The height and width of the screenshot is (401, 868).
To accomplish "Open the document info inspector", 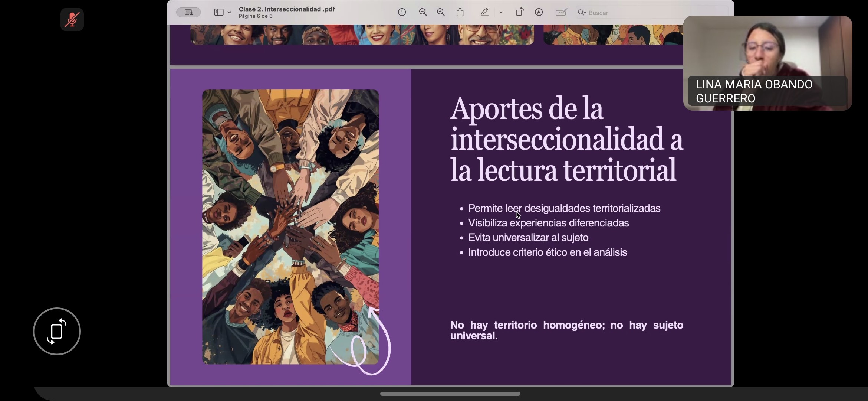I will pos(402,12).
